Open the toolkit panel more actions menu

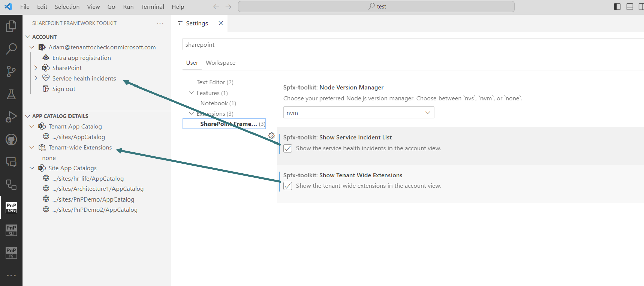point(160,23)
